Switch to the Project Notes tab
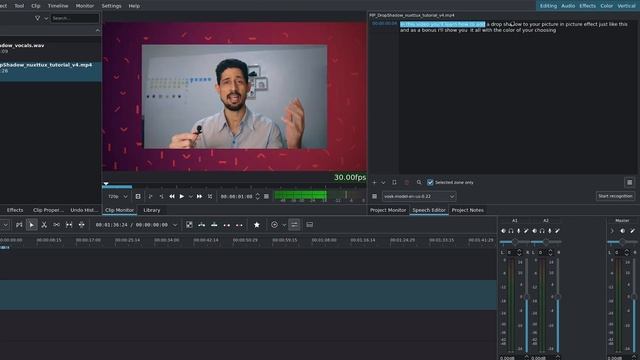The width and height of the screenshot is (640, 360). 468,210
